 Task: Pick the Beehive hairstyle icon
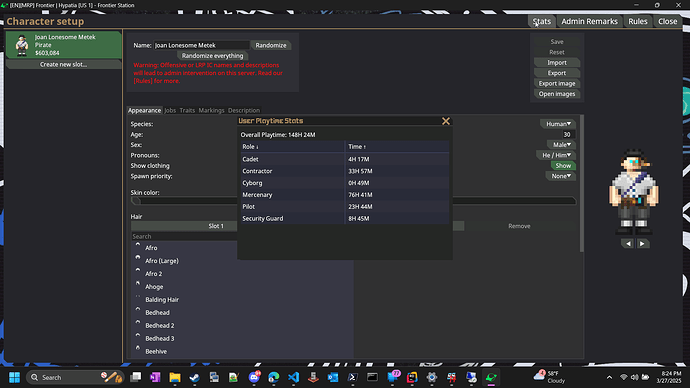pos(138,349)
